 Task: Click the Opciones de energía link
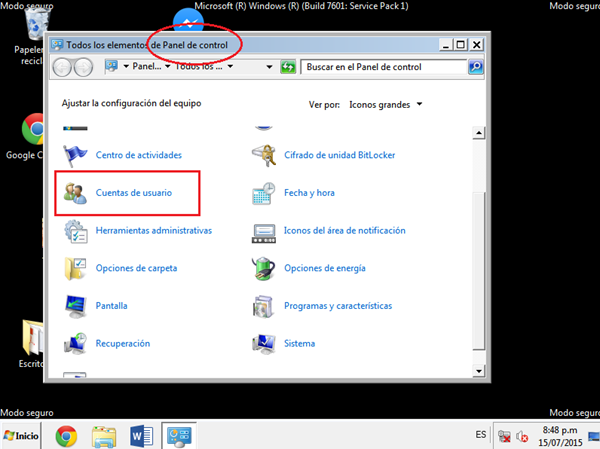click(324, 268)
